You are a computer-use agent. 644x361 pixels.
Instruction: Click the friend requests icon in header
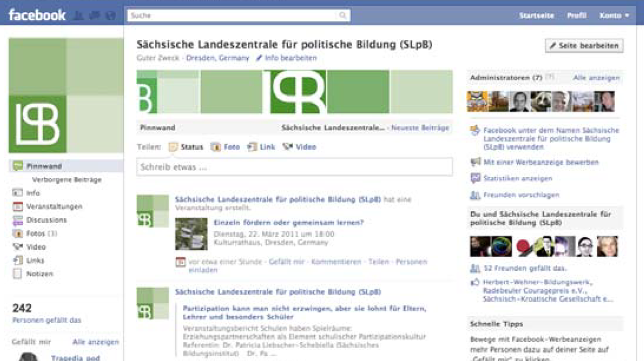coord(79,16)
